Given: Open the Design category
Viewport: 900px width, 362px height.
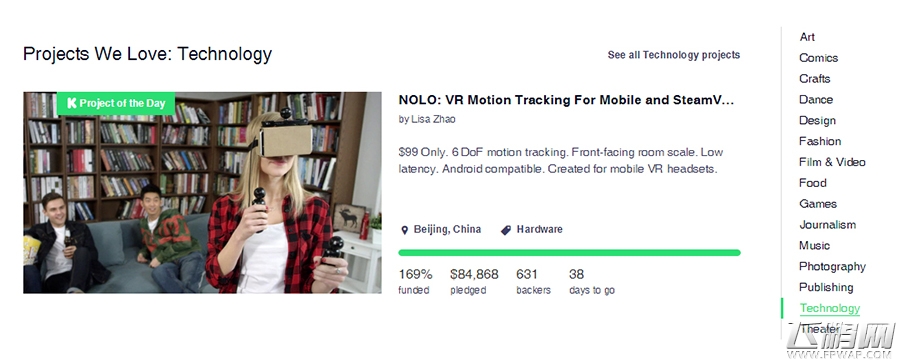Looking at the screenshot, I should click(817, 120).
